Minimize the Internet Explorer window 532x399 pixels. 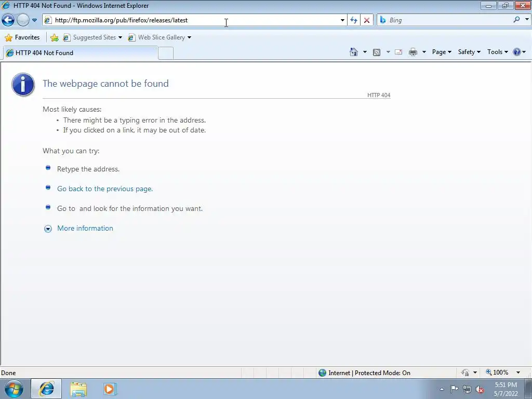pos(488,5)
